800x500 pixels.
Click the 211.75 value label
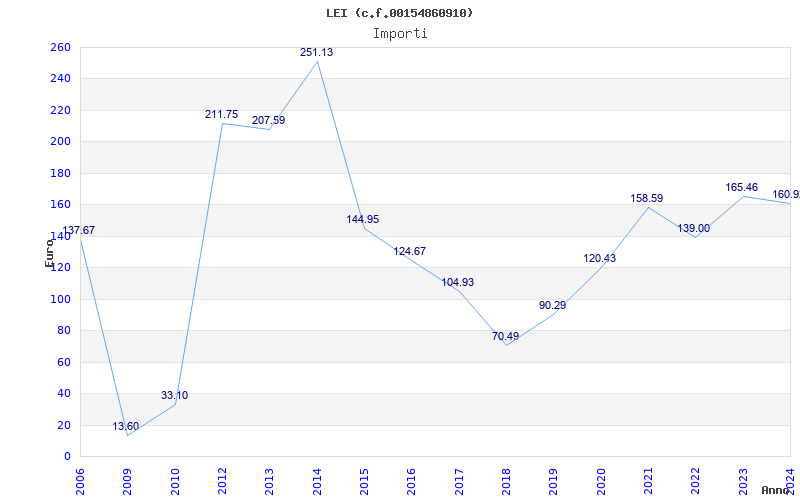[221, 114]
